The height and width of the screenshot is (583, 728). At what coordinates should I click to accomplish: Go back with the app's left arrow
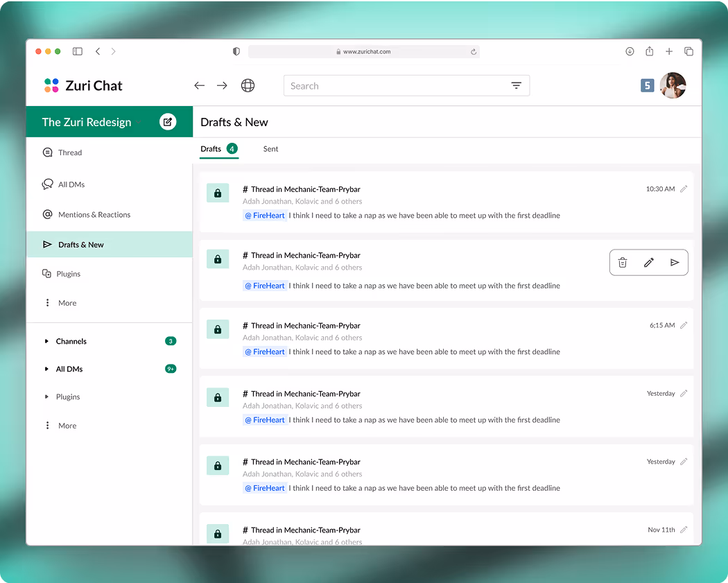point(199,85)
